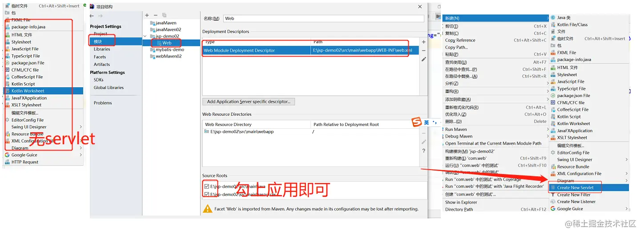The height and width of the screenshot is (236, 644).
Task: Click CFML/CFC file icon in left file menu
Action: [7, 70]
